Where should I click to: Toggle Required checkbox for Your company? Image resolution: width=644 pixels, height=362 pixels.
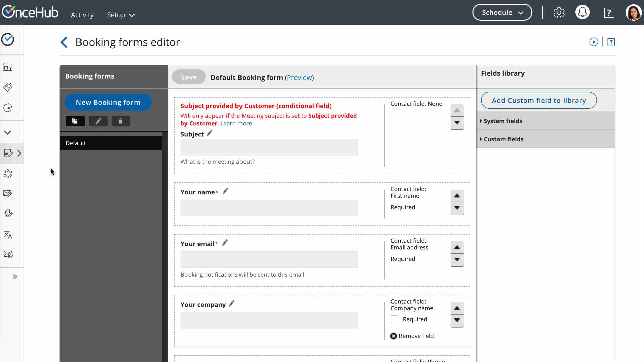coord(394,319)
